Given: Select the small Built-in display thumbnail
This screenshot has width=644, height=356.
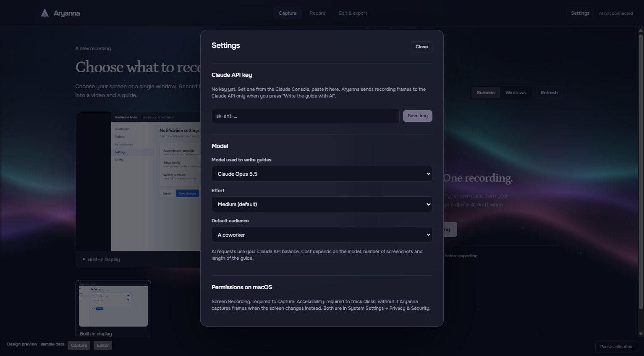Looking at the screenshot, I should click(x=113, y=309).
